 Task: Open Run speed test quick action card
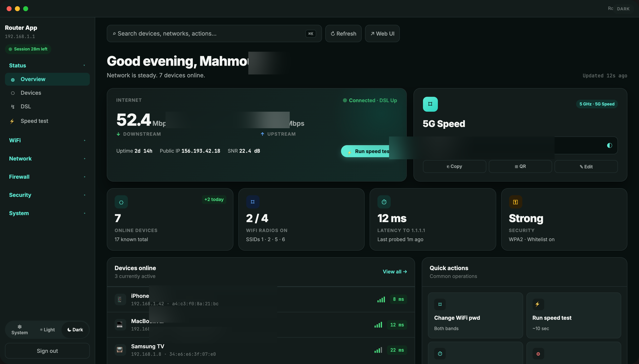(573, 315)
